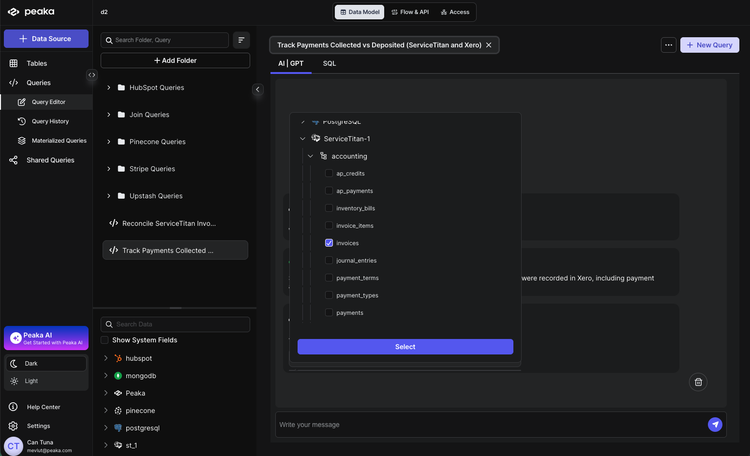Click Add Folder button
This screenshot has height=456, width=750.
[175, 61]
